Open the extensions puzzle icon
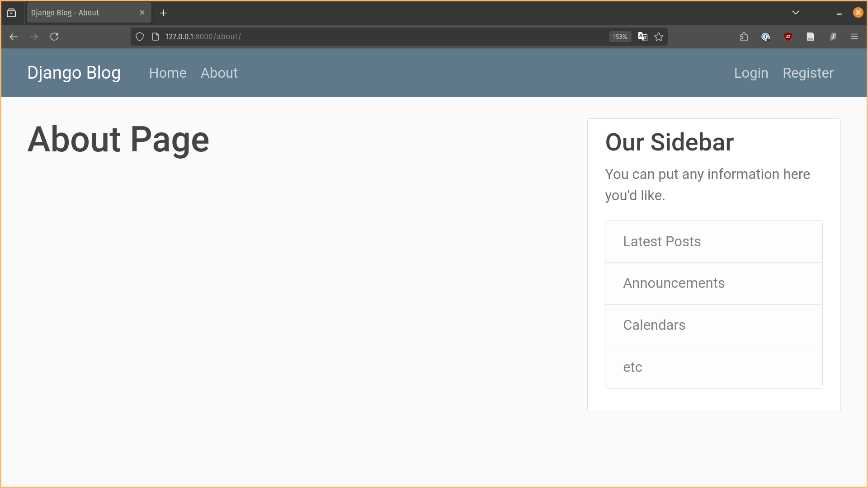 click(744, 37)
